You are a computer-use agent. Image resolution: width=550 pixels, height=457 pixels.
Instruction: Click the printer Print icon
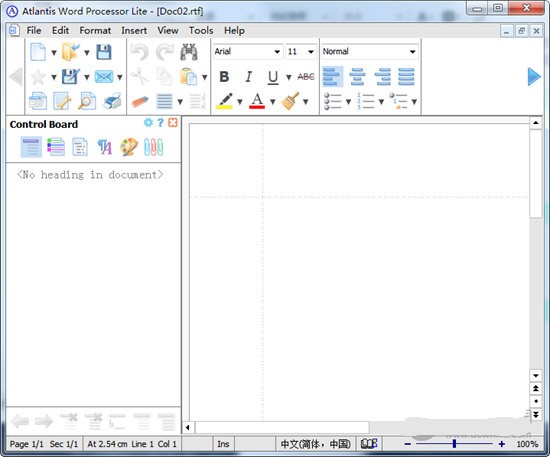[x=112, y=102]
